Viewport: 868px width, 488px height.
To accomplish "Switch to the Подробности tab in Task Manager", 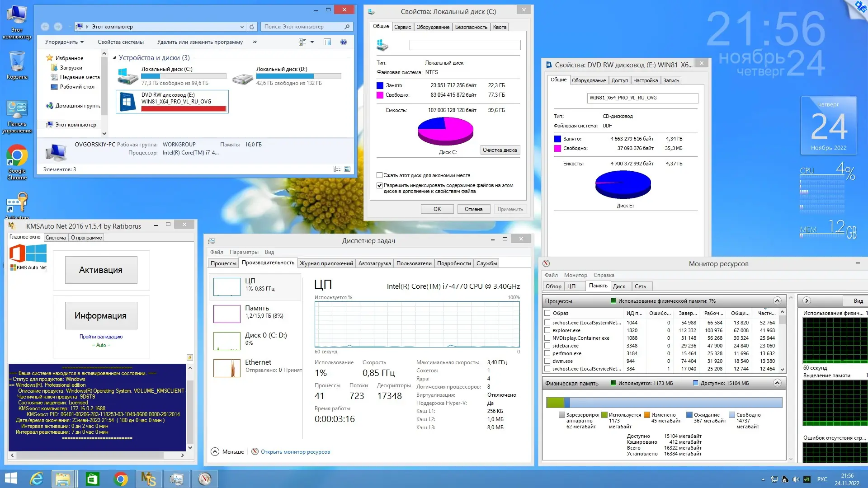I will pos(453,263).
